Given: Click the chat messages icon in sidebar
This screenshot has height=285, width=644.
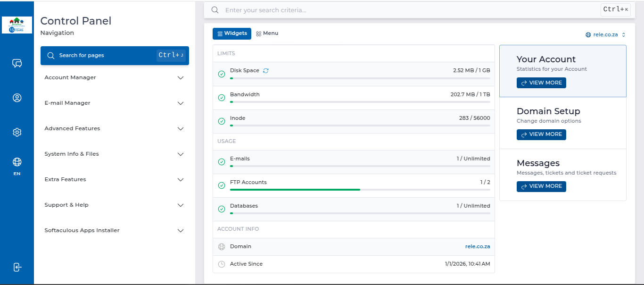Looking at the screenshot, I should pyautogui.click(x=17, y=63).
